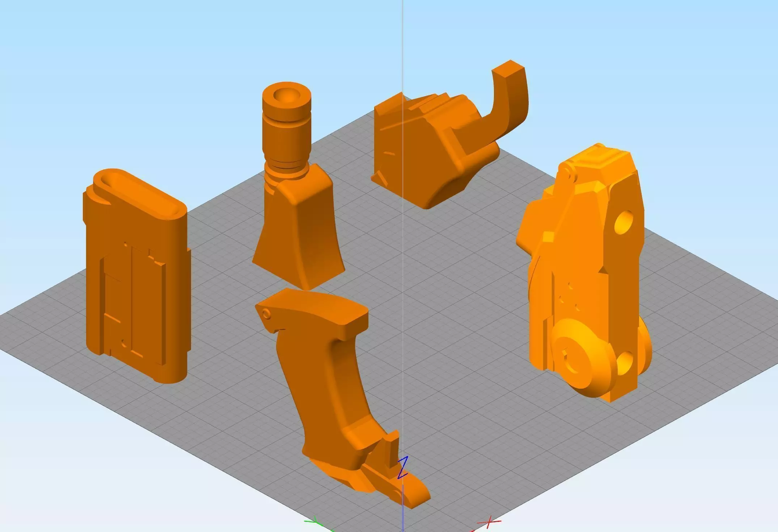Screen dimensions: 778x532
Task: Click the red X axis marker
Action: coord(489,523)
